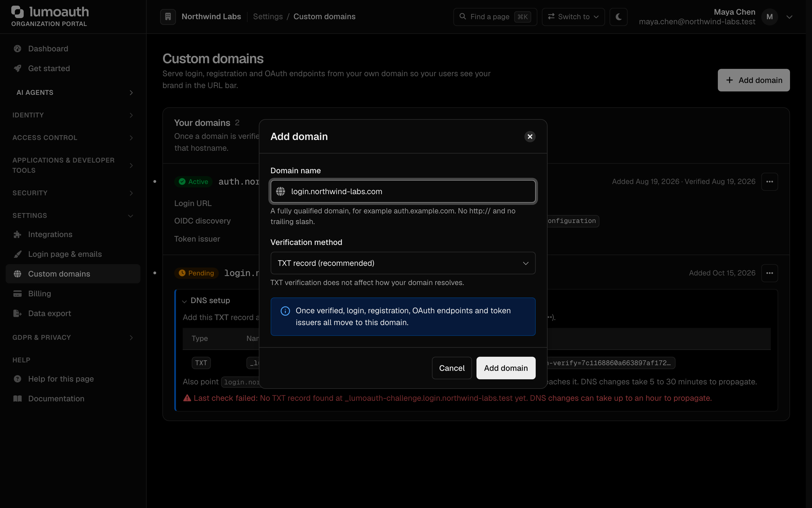Click the Find a page search box
Viewport: 812px width, 508px height.
(495, 16)
